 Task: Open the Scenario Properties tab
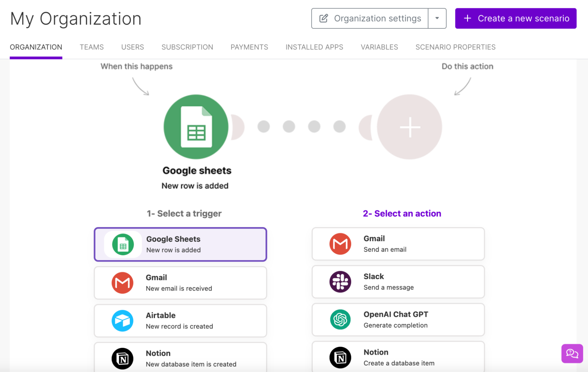pyautogui.click(x=456, y=47)
